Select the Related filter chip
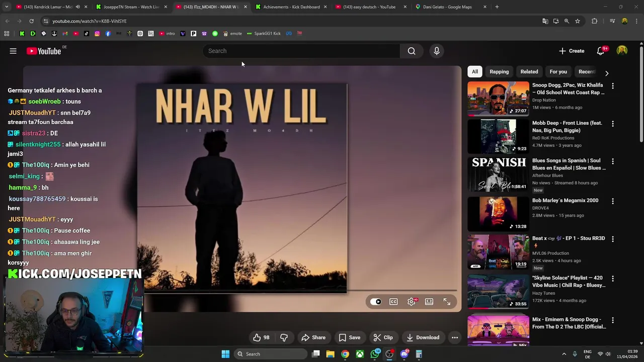Viewport: 644px width, 362px height. (529, 71)
